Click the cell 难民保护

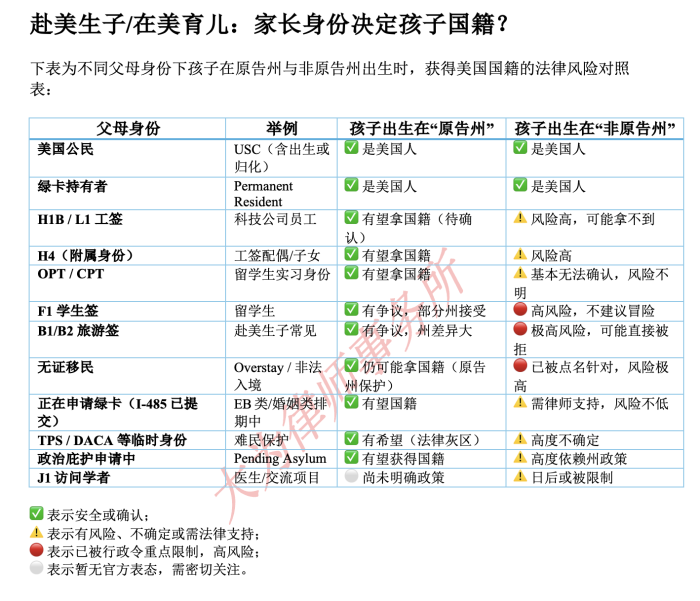(x=262, y=440)
